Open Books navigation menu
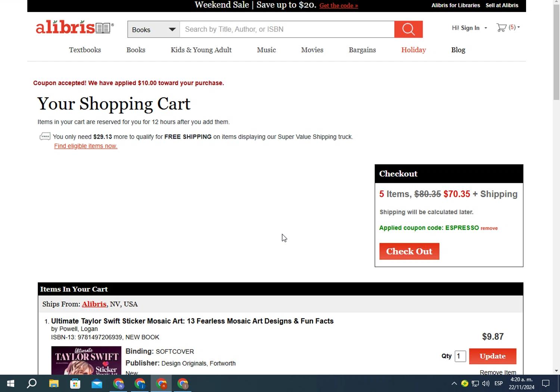This screenshot has width=560, height=392. pyautogui.click(x=136, y=50)
